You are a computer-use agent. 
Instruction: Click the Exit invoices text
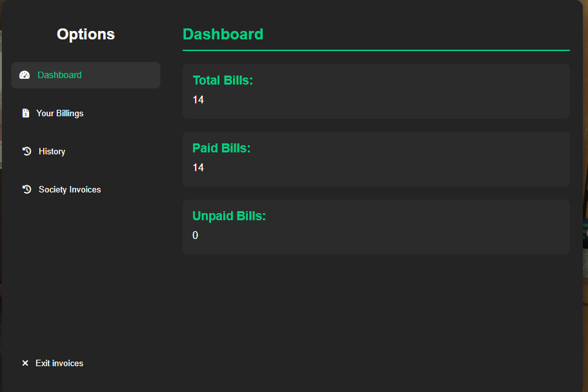(x=59, y=364)
